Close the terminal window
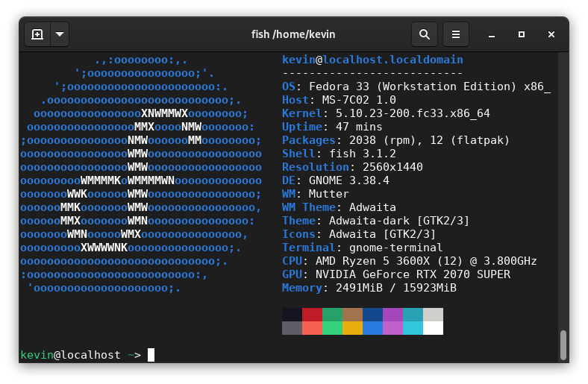The height and width of the screenshot is (384, 588). pos(551,34)
